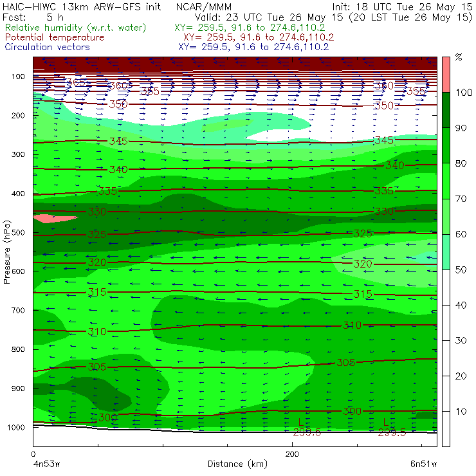The height and width of the screenshot is (476, 476).
Task: Click the '4n53w' start coordinate label
Action: (46, 464)
